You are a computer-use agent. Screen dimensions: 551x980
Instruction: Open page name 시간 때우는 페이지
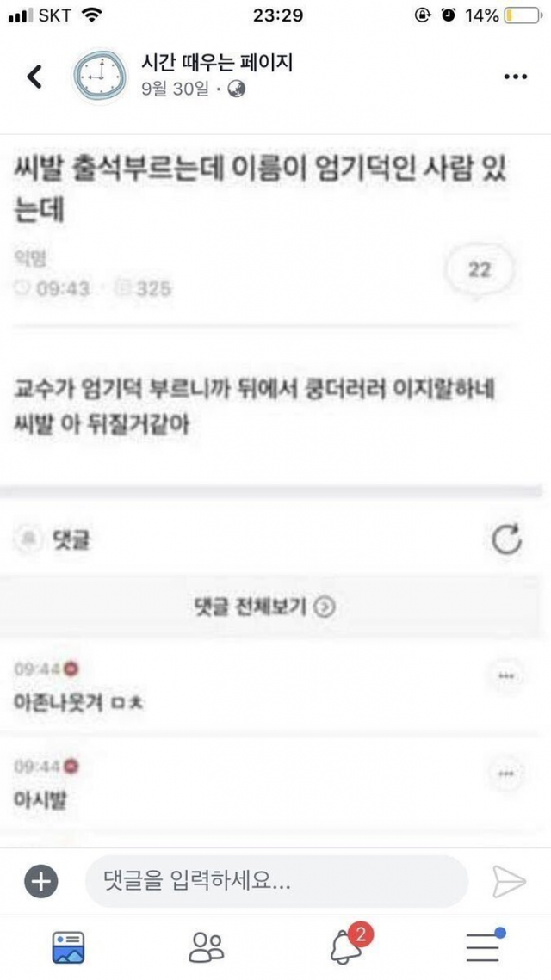(217, 63)
